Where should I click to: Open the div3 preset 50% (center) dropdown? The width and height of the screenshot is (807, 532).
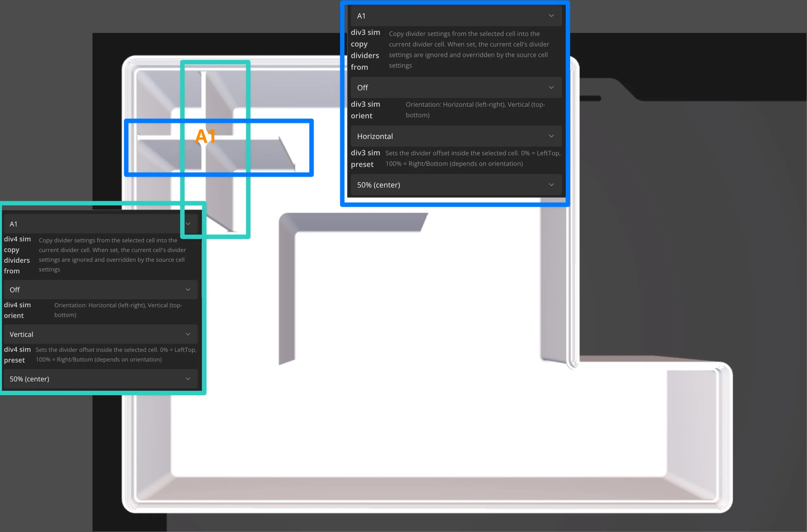(x=456, y=185)
